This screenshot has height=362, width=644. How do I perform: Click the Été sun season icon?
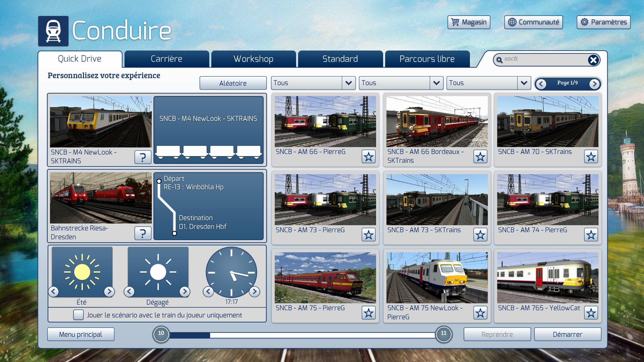pyautogui.click(x=82, y=272)
